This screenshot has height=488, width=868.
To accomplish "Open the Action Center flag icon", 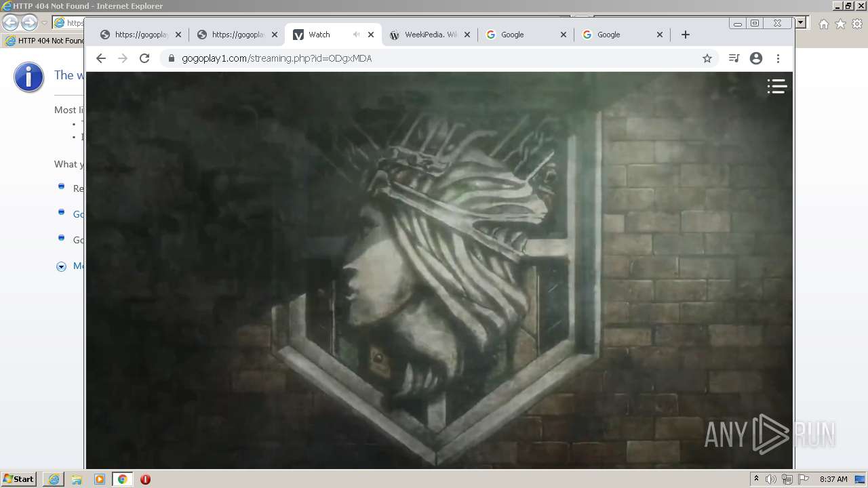I will pyautogui.click(x=804, y=479).
